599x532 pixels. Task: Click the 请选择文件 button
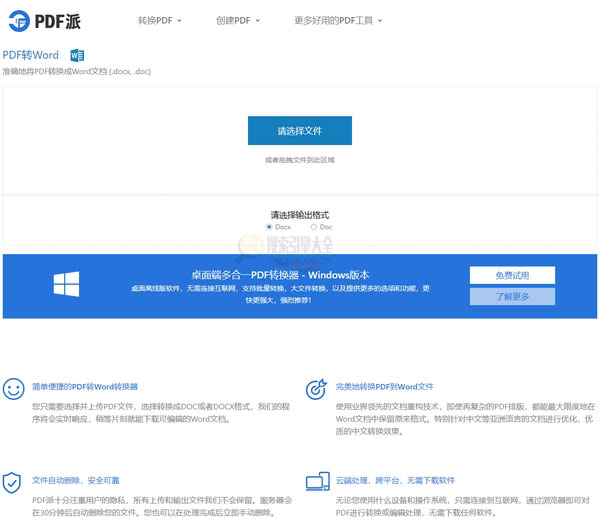pos(300,131)
